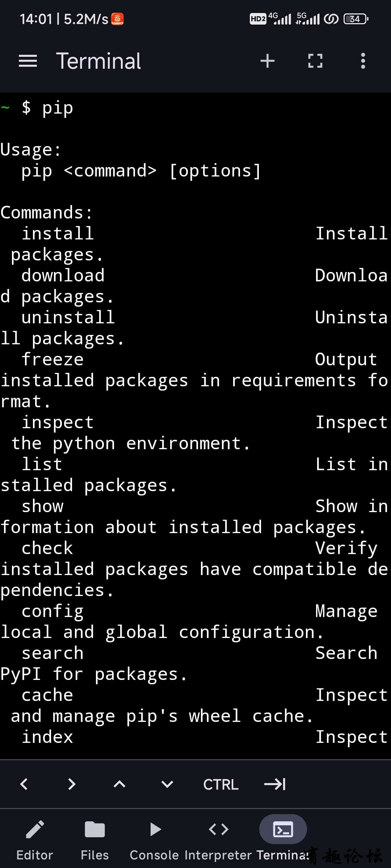Toggle fullscreen terminal view
391x868 pixels.
click(315, 61)
